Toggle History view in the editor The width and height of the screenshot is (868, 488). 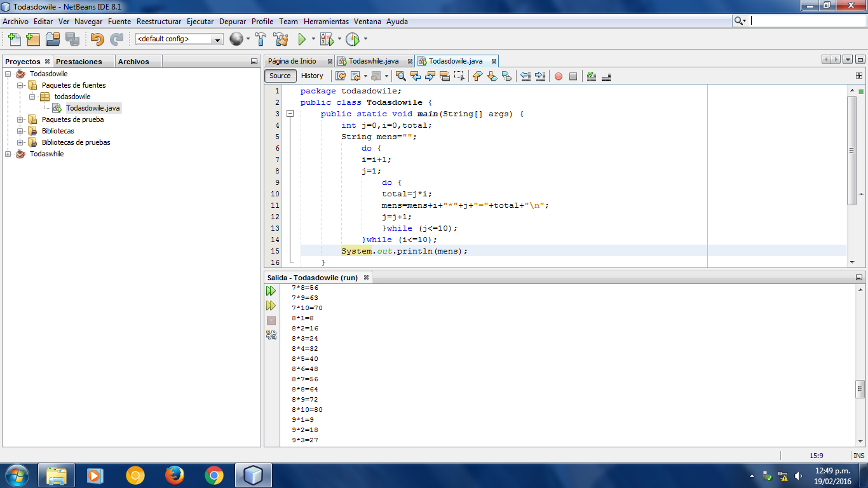click(312, 76)
